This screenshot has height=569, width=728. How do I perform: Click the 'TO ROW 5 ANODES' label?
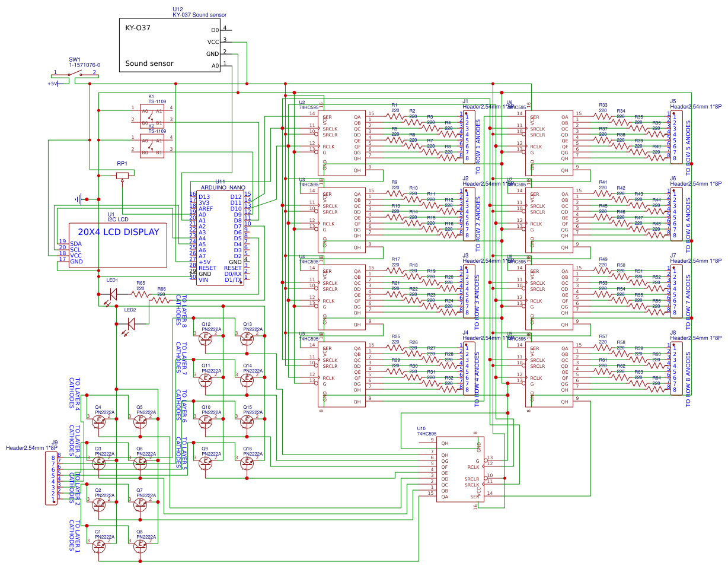(x=688, y=147)
